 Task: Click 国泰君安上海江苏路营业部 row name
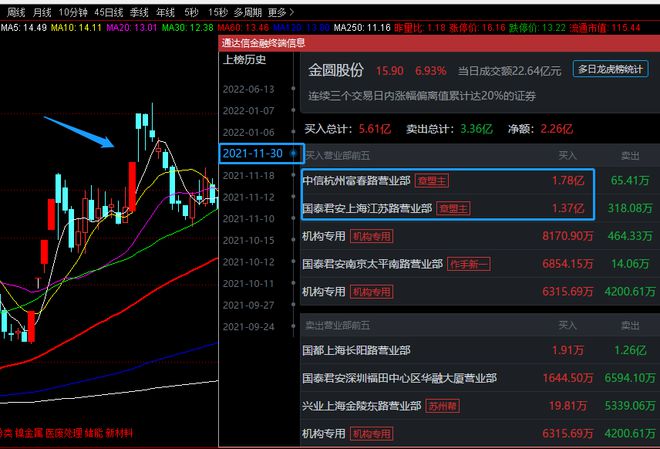point(367,208)
